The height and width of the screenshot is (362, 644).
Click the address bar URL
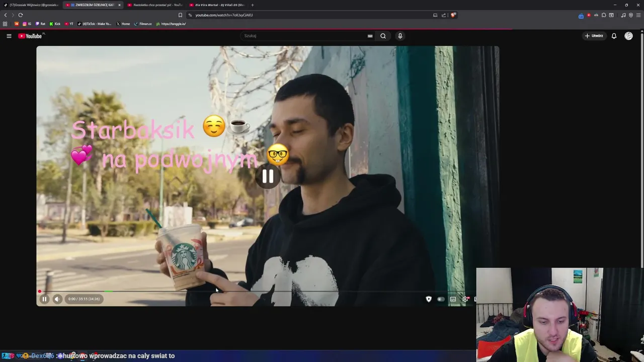point(224,15)
